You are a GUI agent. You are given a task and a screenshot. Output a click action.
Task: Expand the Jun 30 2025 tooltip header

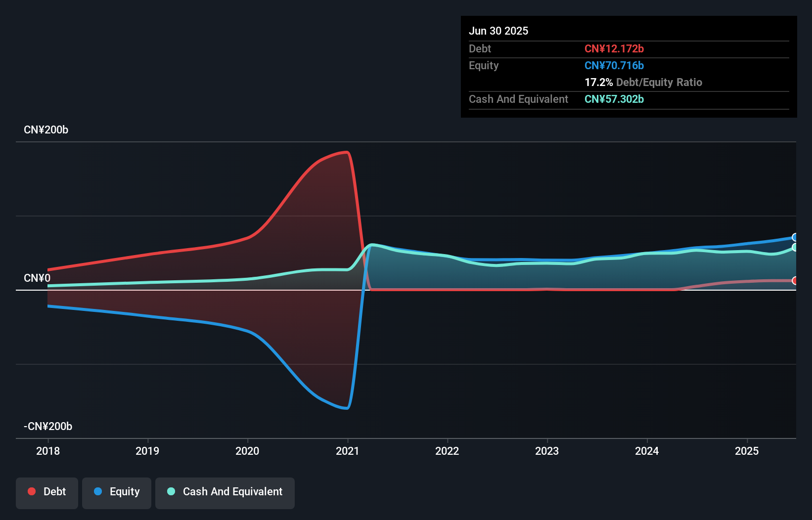(x=498, y=31)
